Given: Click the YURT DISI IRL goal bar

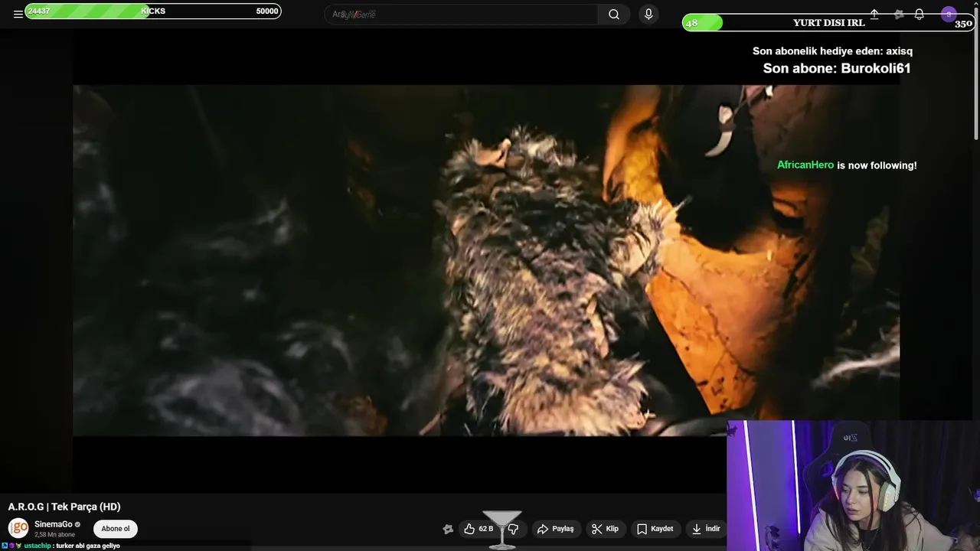Looking at the screenshot, I should [x=828, y=23].
